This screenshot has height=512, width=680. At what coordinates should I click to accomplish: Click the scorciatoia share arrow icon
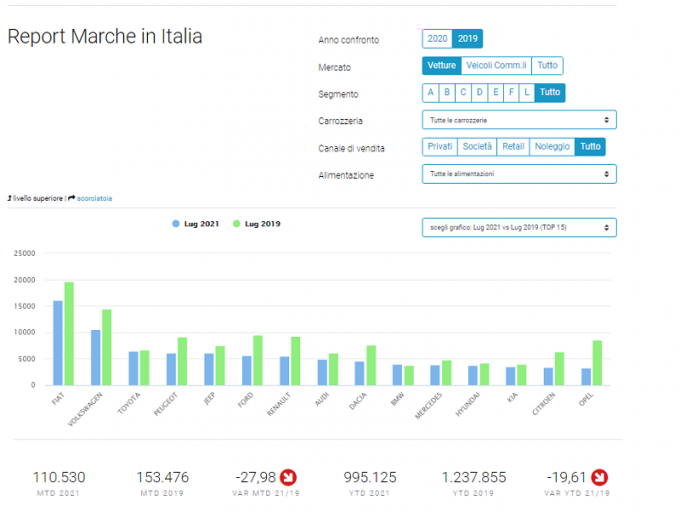click(x=72, y=198)
